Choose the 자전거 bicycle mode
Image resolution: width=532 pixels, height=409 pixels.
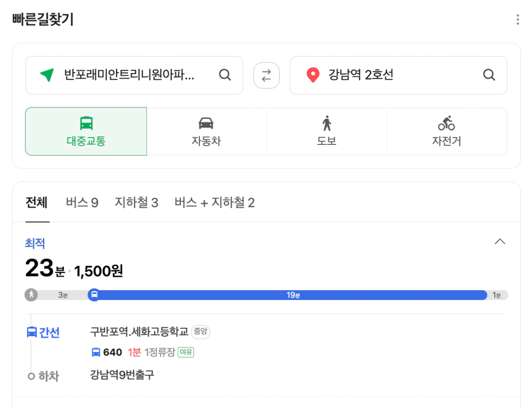447,131
